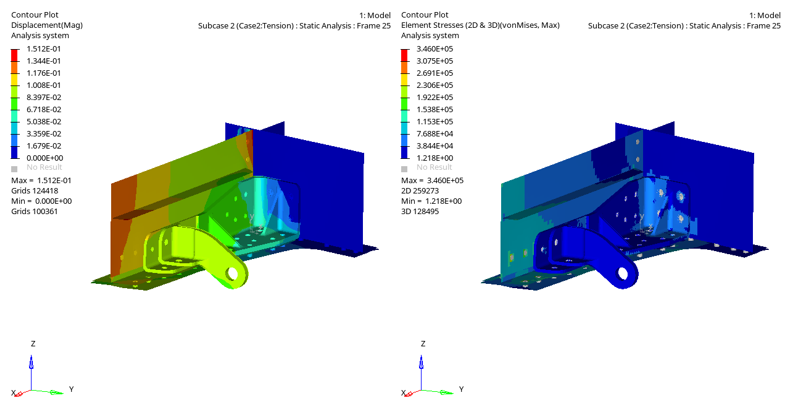Click the red band in displacement legend
797x417 pixels.
point(14,55)
